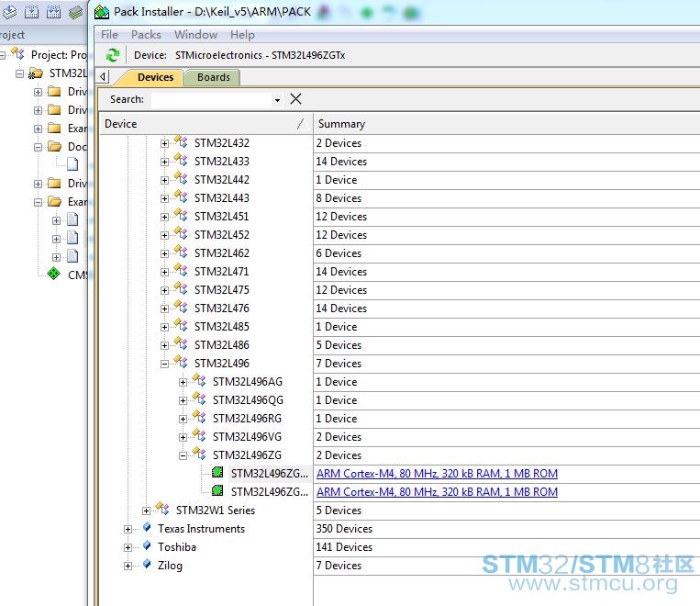
Task: Collapse the STM32L496ZG node
Action: [183, 455]
